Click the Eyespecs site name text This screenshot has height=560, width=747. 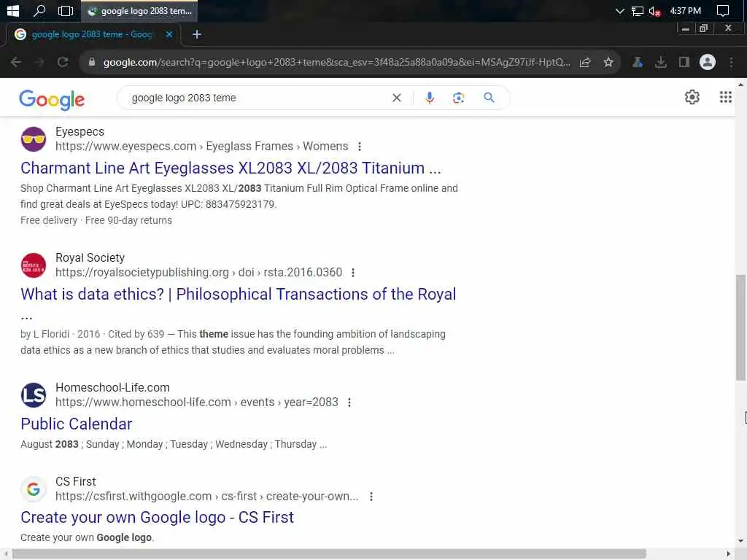80,132
